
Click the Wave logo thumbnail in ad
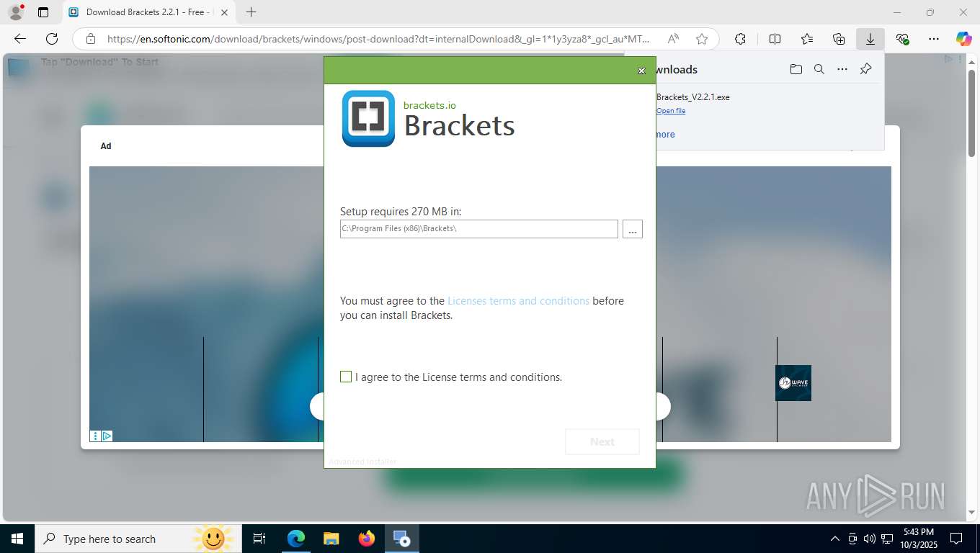point(793,383)
